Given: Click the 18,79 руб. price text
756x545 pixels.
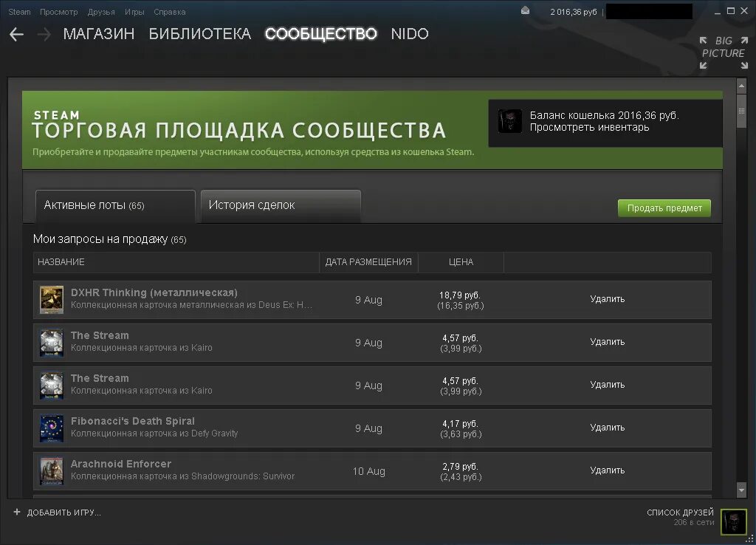Looking at the screenshot, I should point(459,295).
